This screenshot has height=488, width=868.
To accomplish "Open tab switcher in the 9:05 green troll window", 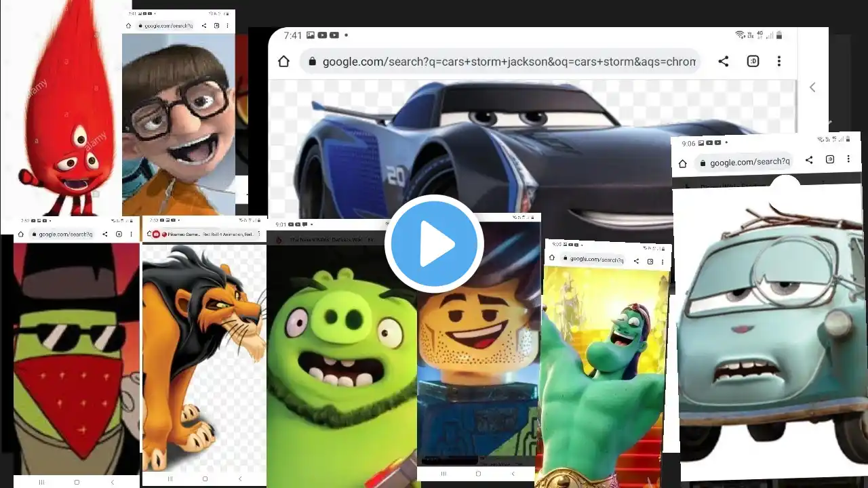I will [650, 262].
